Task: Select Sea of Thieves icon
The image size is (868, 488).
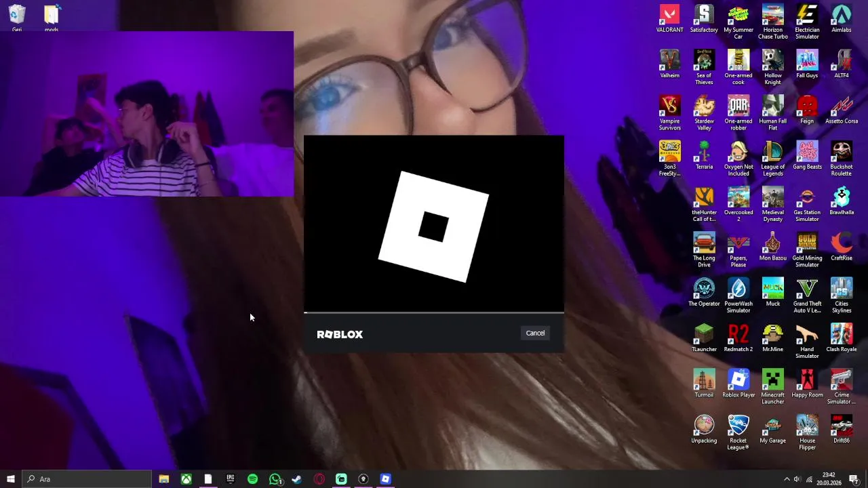Action: 704,67
